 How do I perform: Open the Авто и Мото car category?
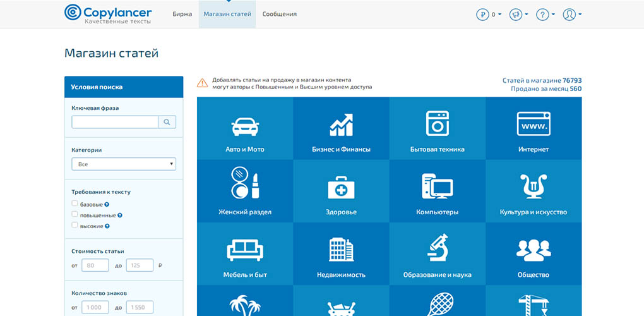point(245,129)
